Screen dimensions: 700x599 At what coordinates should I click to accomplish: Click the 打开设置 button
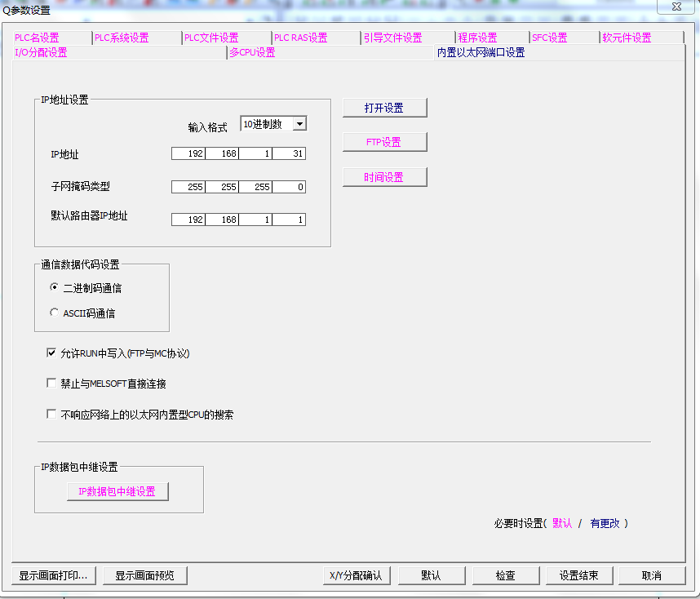pos(384,108)
